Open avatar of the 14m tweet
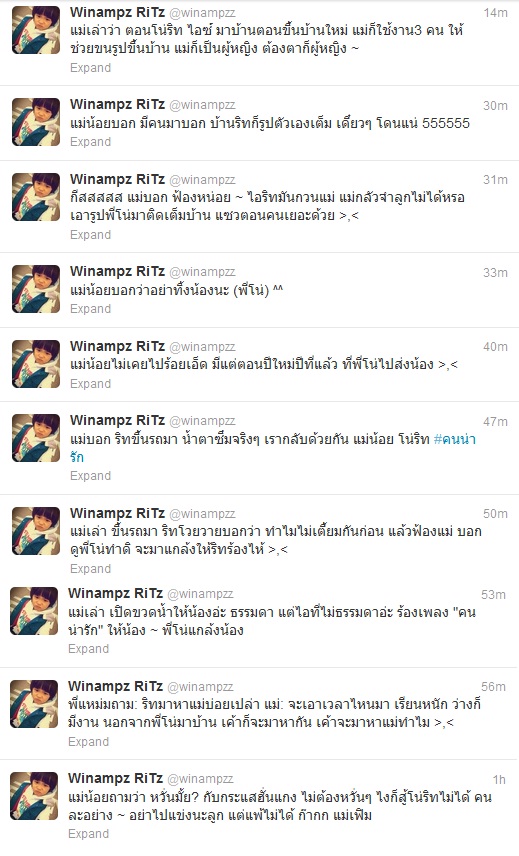The image size is (519, 856). tap(36, 30)
